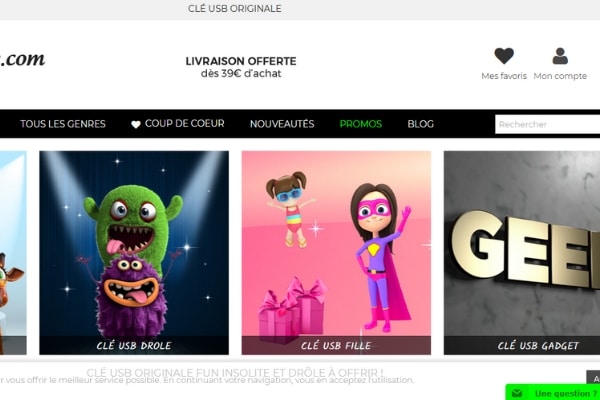Click the Mes favoris label
Image resolution: width=600 pixels, height=400 pixels.
point(504,76)
